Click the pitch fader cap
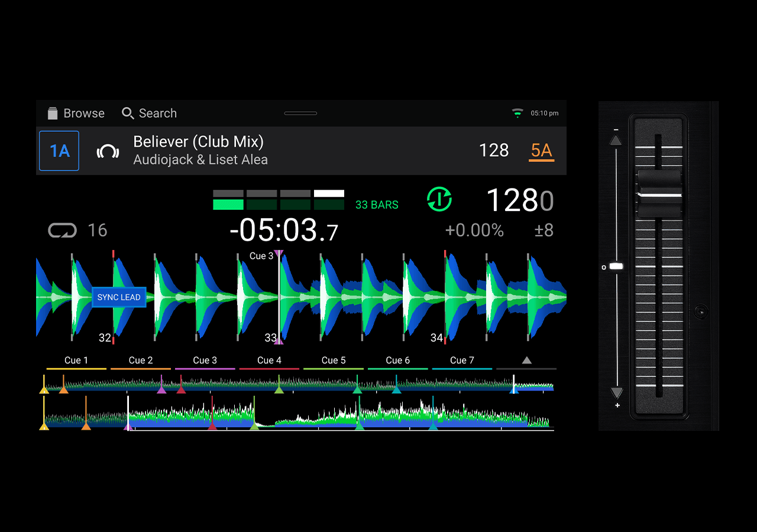This screenshot has width=757, height=532. (x=659, y=194)
